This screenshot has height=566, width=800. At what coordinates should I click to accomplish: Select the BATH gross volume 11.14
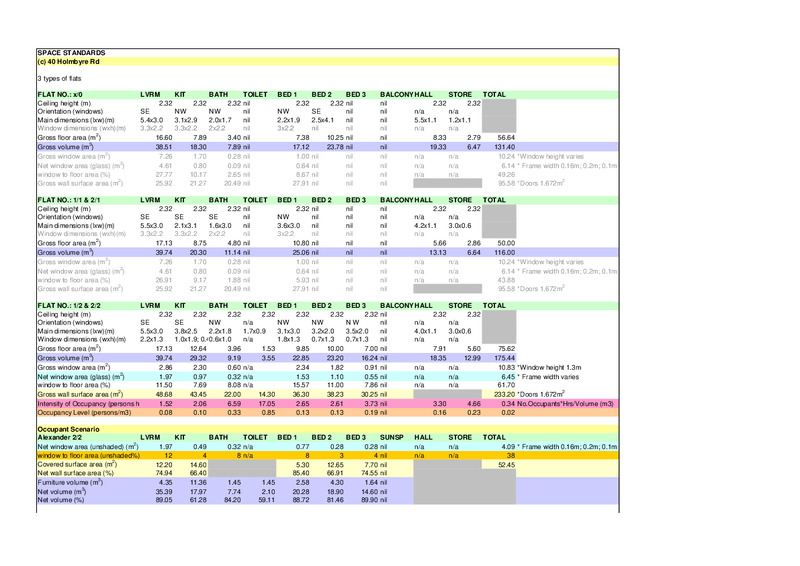tap(233, 253)
